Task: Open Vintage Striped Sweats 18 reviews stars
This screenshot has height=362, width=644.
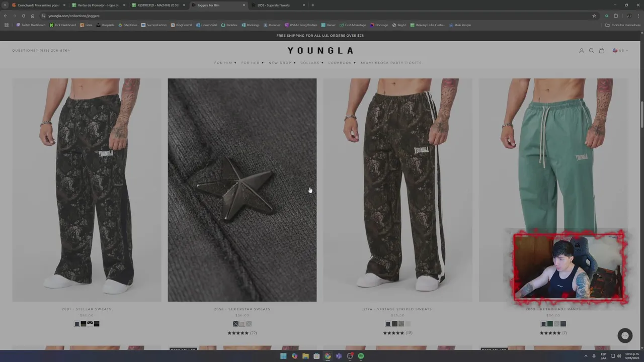Action: (x=397, y=333)
